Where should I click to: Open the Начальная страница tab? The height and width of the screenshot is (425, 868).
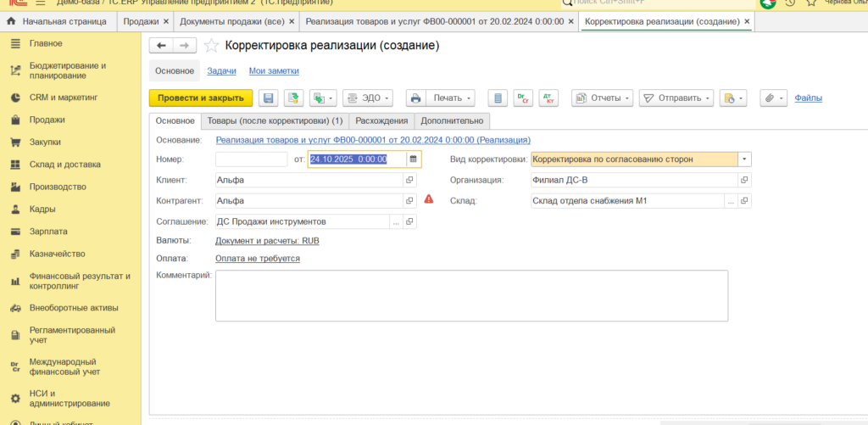pyautogui.click(x=58, y=21)
